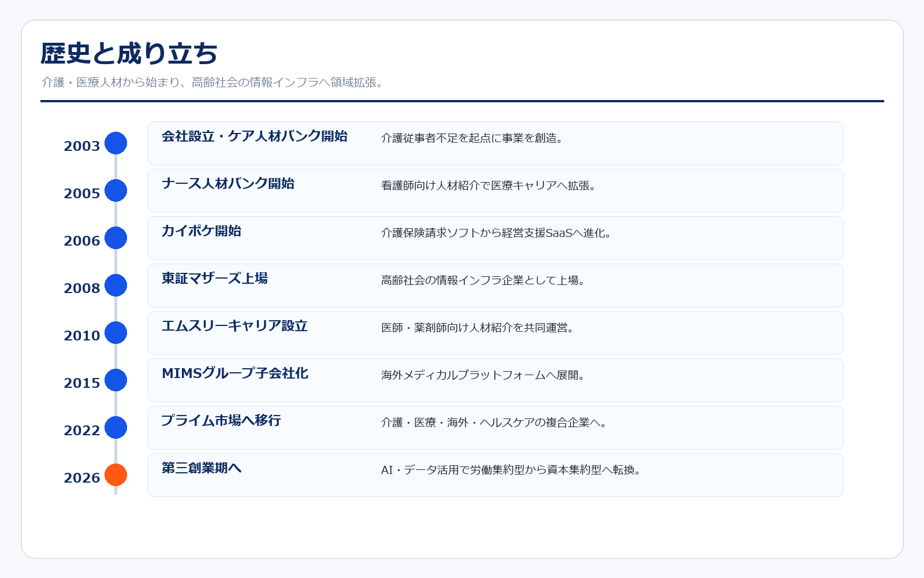
Task: Click the blue 2006 timeline dot
Action: 115,238
